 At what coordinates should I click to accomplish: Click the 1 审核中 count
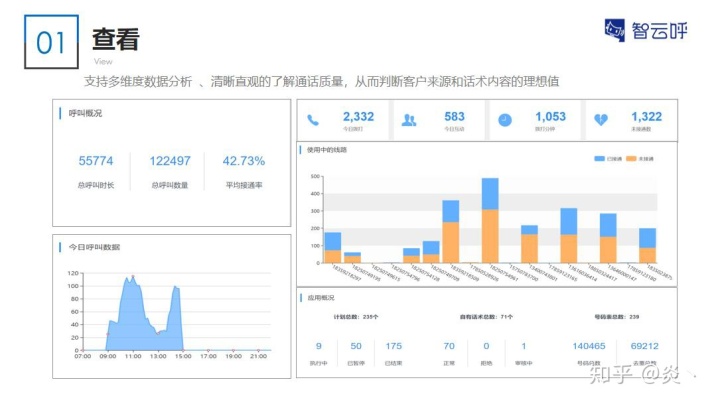(x=523, y=346)
